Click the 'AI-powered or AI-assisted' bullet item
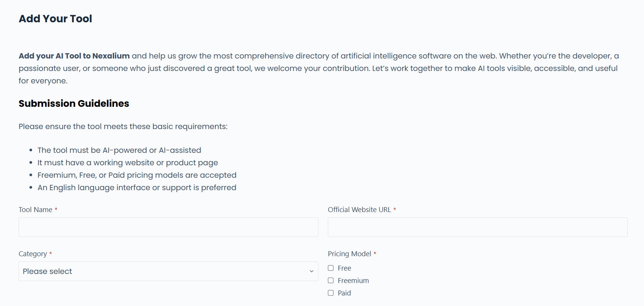The height and width of the screenshot is (306, 644). pos(119,150)
